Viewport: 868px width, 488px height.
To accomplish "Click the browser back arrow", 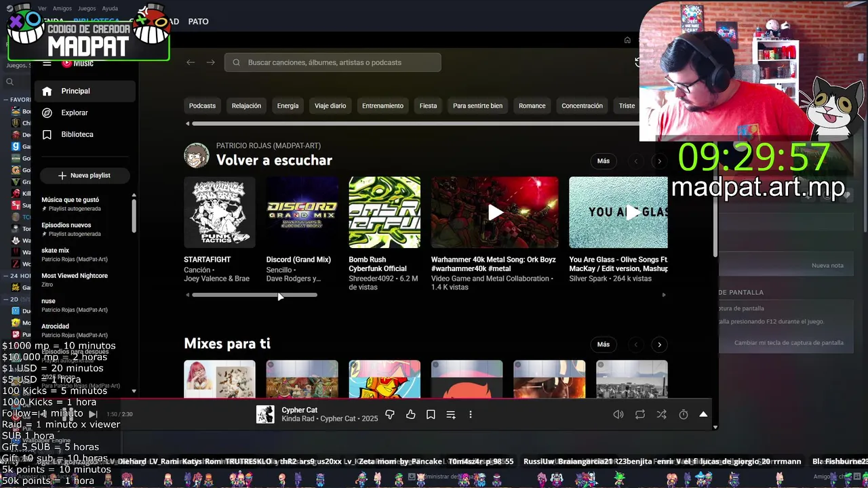I will pos(191,62).
